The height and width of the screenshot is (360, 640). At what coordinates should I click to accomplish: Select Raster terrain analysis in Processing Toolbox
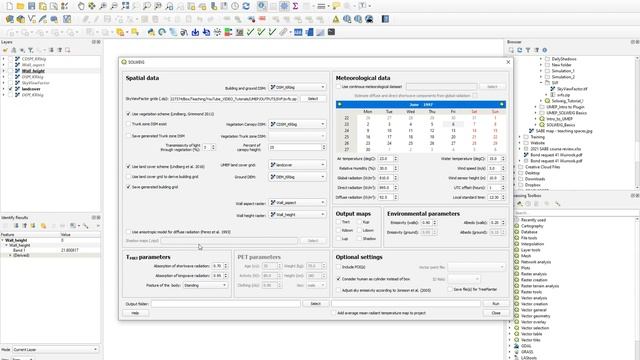[x=540, y=286]
